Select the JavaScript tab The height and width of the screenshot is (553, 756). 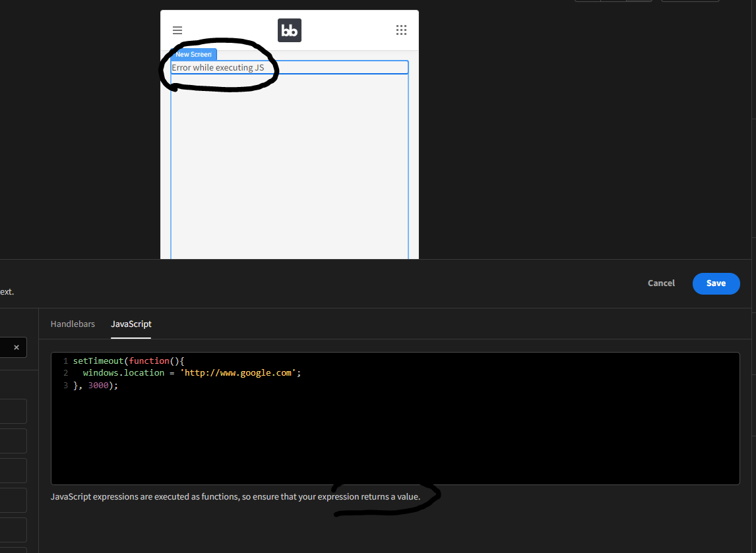point(131,324)
